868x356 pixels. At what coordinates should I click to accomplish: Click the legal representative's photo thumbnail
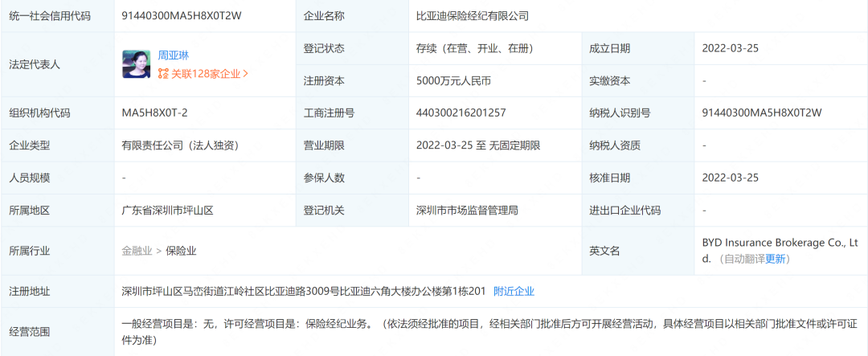coord(136,64)
